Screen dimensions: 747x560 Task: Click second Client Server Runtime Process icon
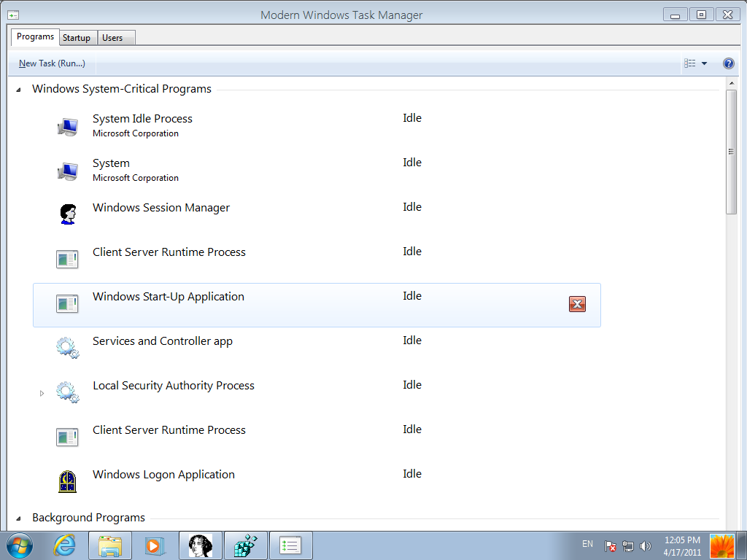pyautogui.click(x=67, y=437)
